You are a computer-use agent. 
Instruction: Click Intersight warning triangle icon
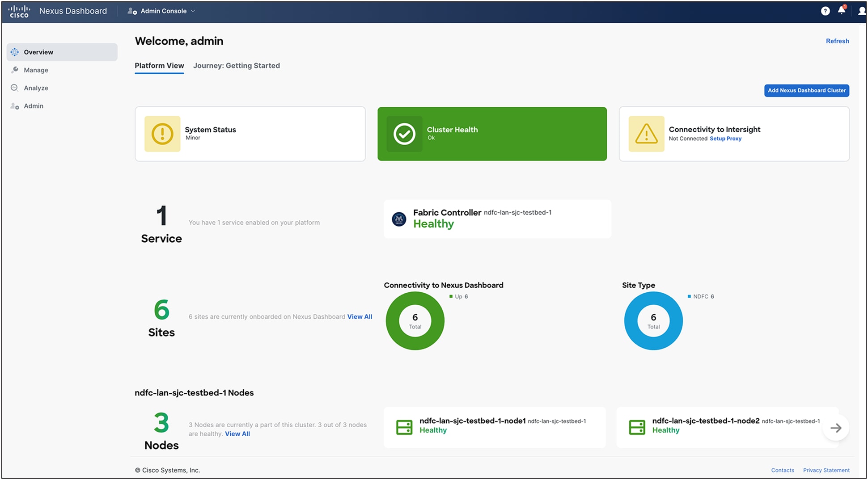coord(646,134)
